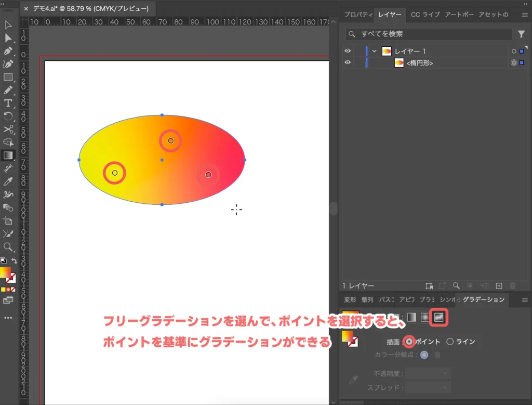
Task: Open the Eyedropper tool
Action: click(8, 181)
